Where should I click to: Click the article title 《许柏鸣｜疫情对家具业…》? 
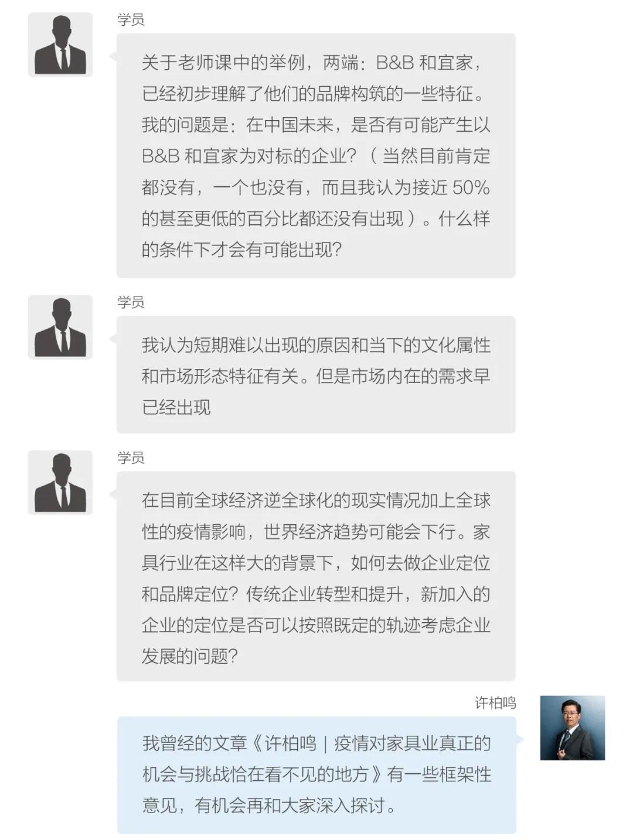tap(316, 759)
